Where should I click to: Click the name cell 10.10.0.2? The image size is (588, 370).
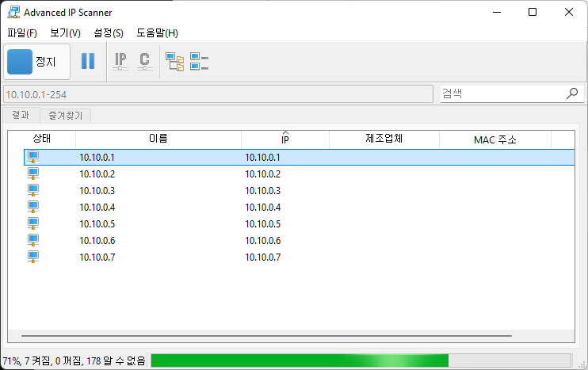[97, 174]
